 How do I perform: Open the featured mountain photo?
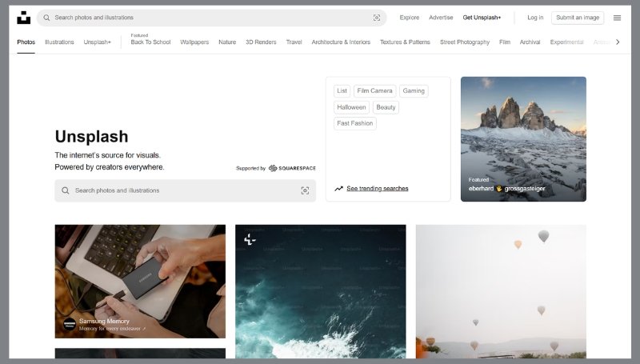pyautogui.click(x=523, y=139)
